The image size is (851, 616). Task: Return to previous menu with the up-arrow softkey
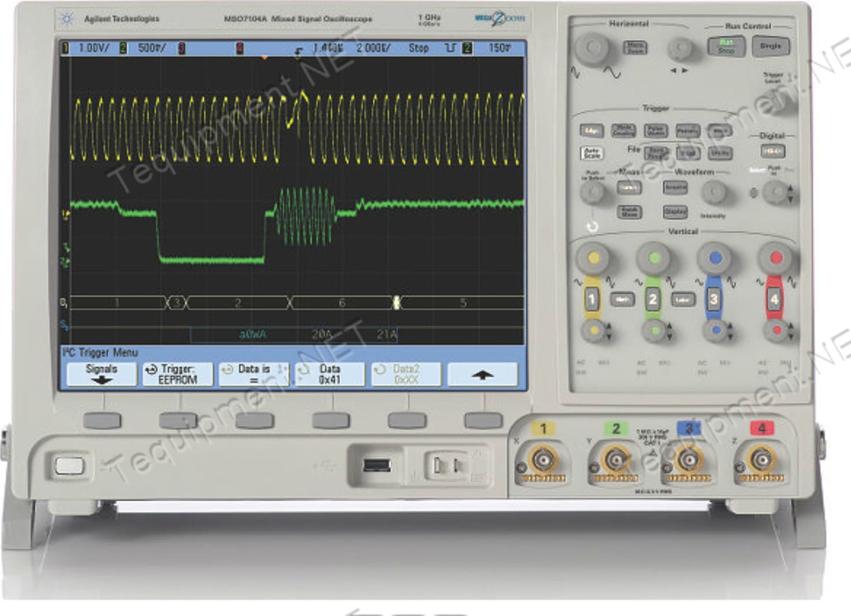tap(483, 373)
